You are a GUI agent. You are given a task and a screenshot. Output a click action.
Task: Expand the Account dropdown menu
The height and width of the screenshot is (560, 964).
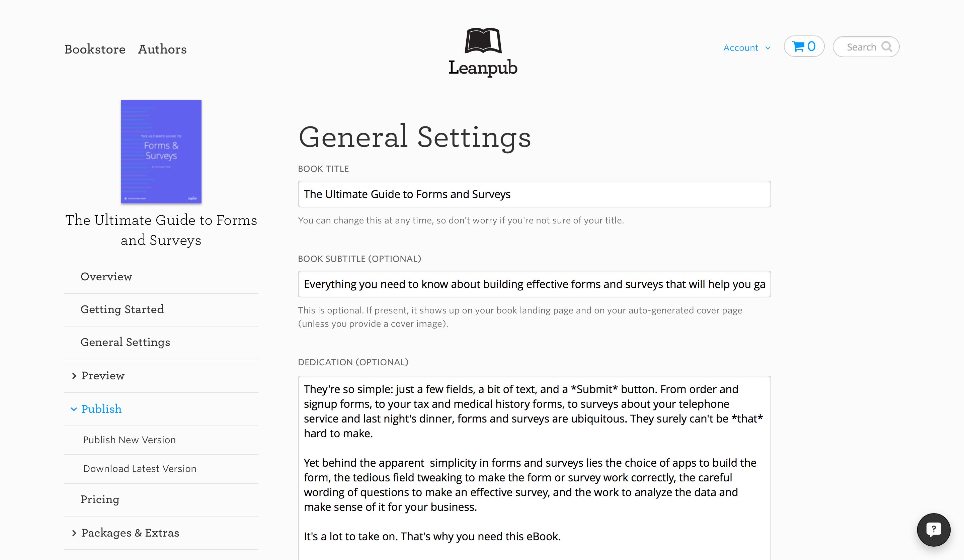coord(746,48)
